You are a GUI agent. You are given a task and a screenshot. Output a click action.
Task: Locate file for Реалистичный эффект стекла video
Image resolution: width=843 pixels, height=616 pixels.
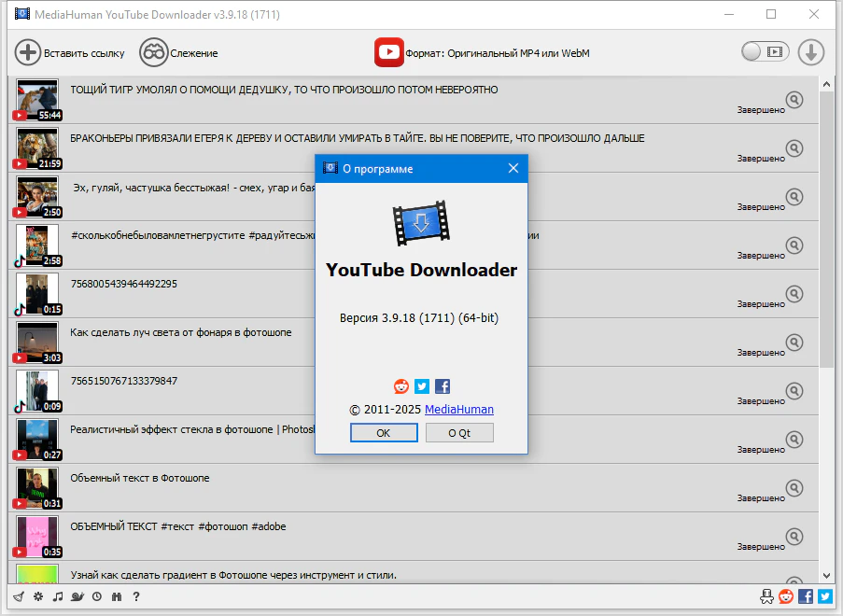click(x=794, y=440)
